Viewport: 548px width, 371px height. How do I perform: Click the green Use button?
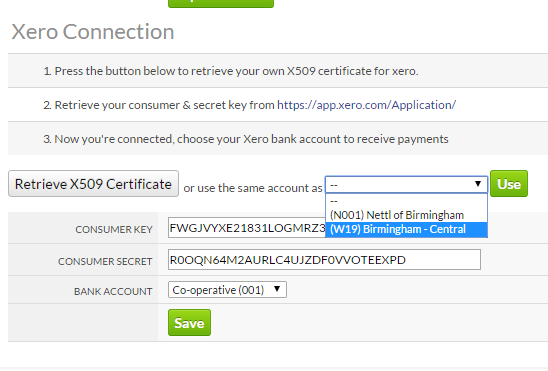pos(509,184)
